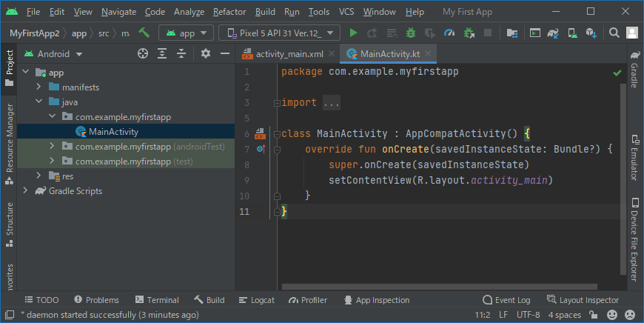644x323 pixels.
Task: Click the sad smiley feedback icon
Action: [630, 315]
